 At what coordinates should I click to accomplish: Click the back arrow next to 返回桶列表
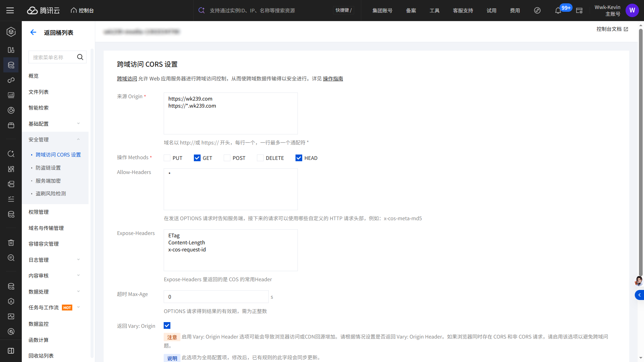(33, 32)
